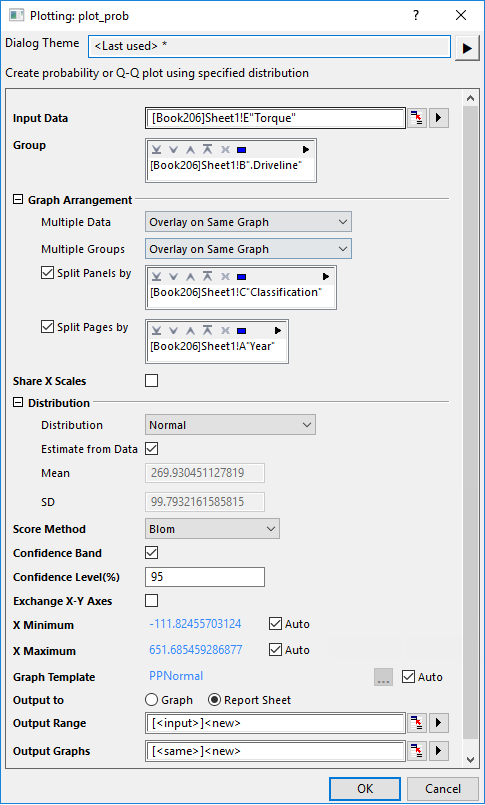
Task: Open Output Graphs flyout arrow menu
Action: (x=438, y=751)
